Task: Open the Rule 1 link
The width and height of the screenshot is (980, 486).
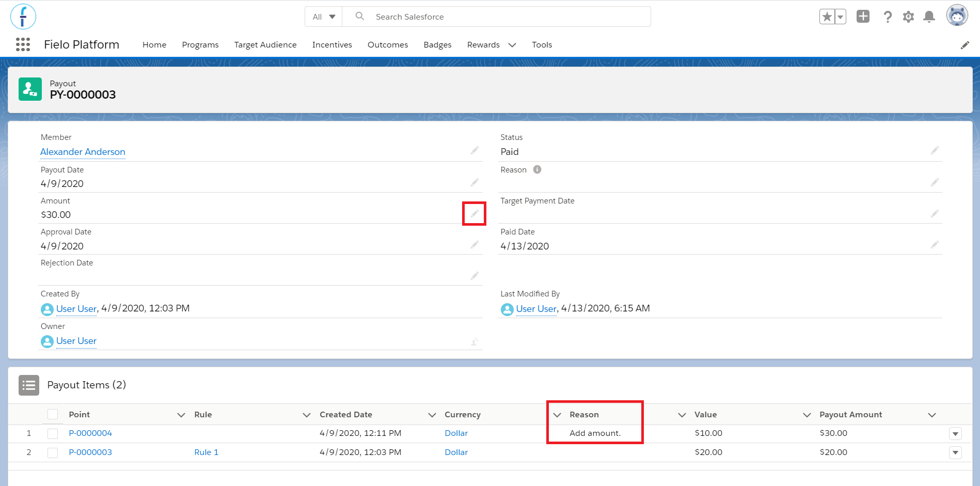Action: 206,452
